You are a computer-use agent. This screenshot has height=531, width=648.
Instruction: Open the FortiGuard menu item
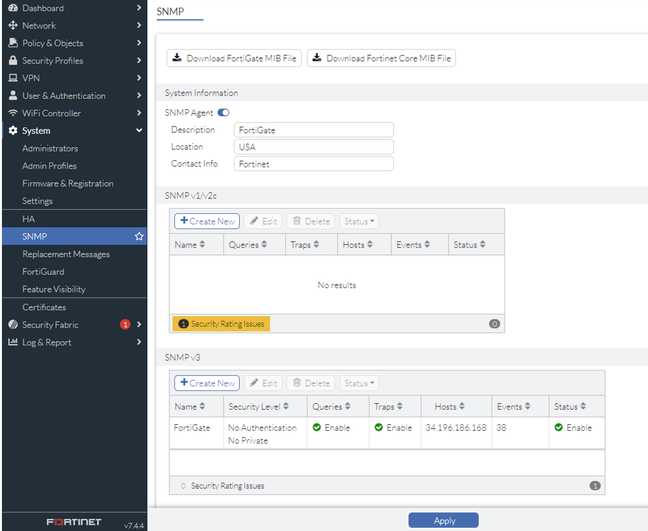43,271
